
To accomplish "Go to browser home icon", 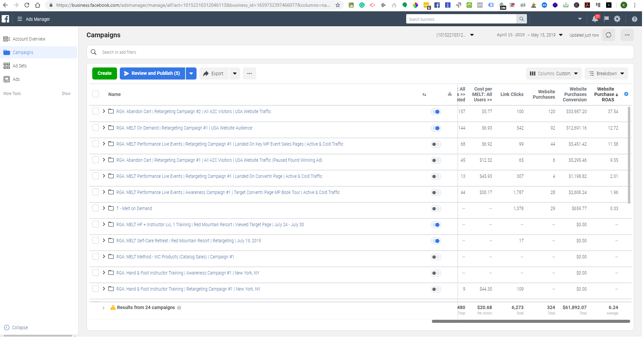I will [38, 5].
